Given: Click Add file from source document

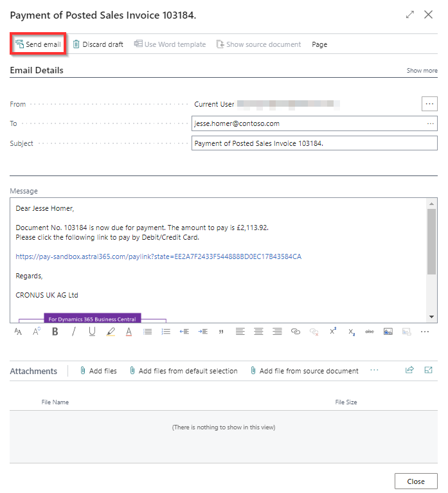Looking at the screenshot, I should tap(304, 371).
